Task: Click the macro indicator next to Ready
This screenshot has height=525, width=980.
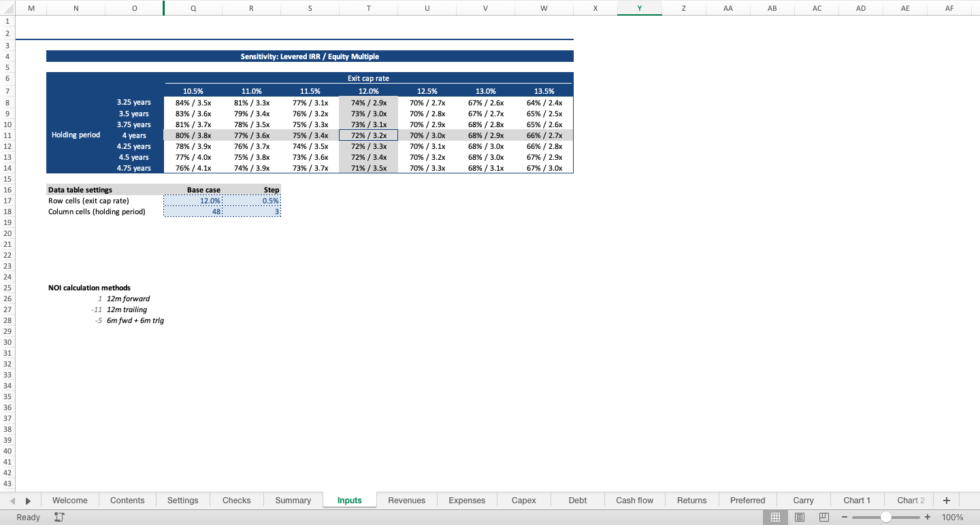Action: [x=59, y=517]
